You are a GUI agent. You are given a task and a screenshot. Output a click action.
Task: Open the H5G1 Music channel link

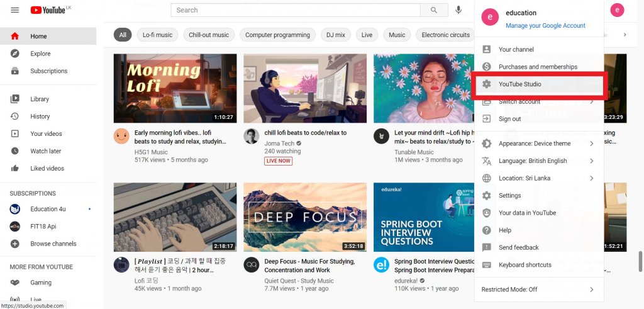[151, 152]
